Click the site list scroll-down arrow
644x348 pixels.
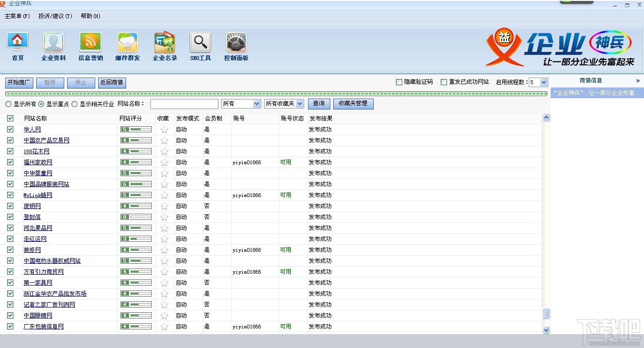(x=546, y=330)
